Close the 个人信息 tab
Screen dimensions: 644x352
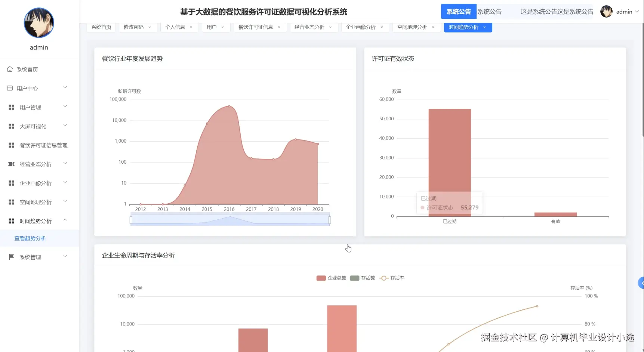191,27
